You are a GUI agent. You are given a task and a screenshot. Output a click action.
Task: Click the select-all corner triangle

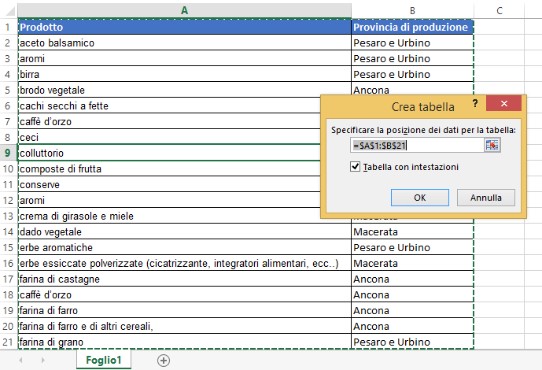click(11, 11)
